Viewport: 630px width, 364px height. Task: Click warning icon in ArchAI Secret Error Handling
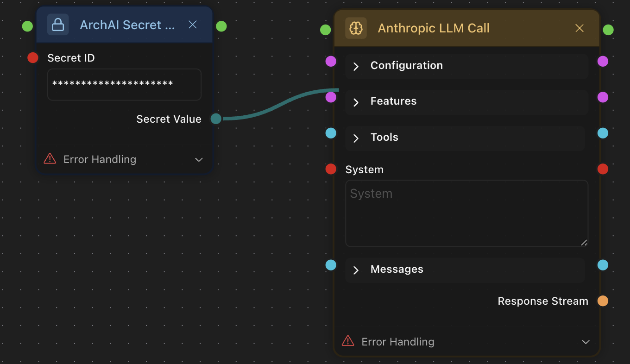pos(50,159)
